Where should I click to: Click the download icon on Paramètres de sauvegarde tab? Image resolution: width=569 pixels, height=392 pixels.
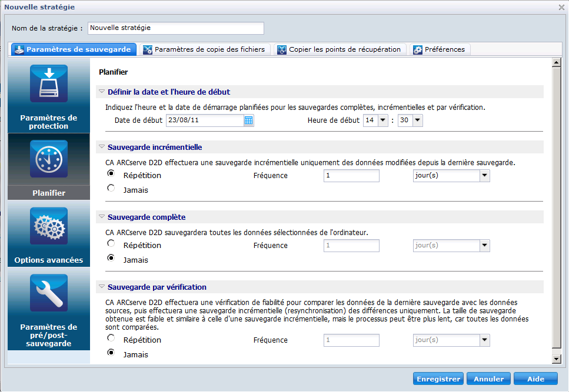point(19,49)
